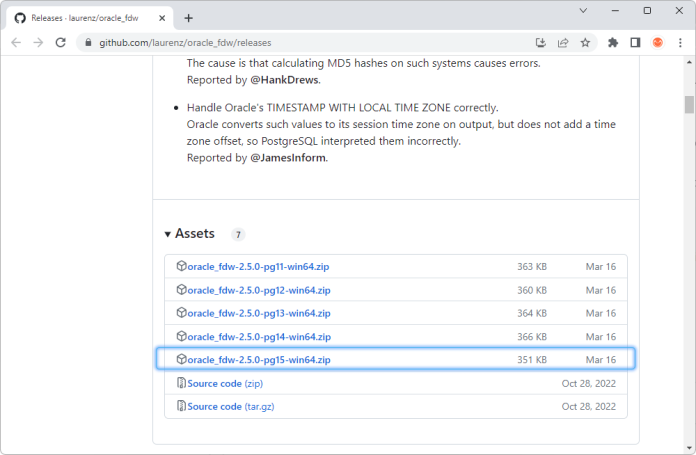
Task: Collapse the Assets section triangle
Action: (168, 234)
